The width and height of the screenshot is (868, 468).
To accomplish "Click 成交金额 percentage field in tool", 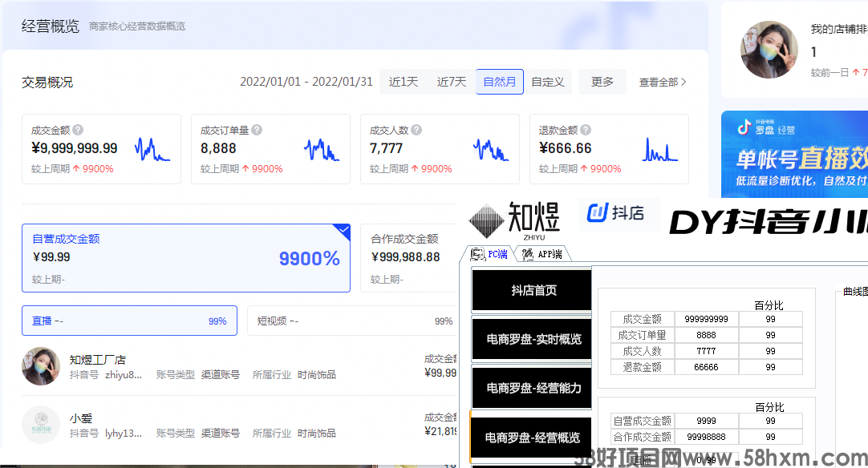I will coord(771,319).
